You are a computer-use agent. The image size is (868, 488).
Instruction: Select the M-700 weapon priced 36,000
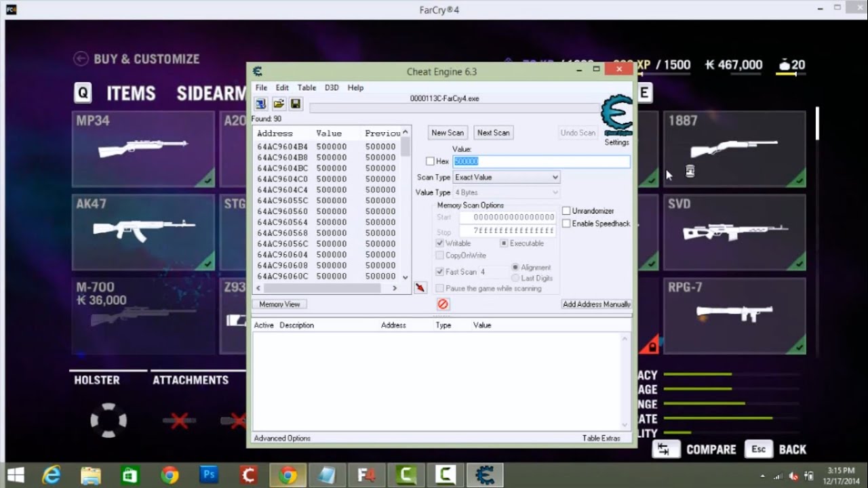(143, 315)
